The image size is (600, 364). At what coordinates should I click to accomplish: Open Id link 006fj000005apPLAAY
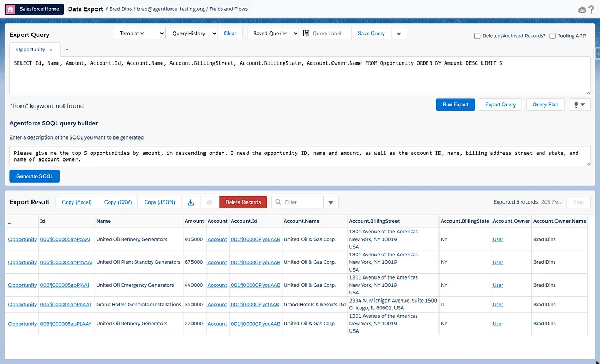[x=66, y=324]
